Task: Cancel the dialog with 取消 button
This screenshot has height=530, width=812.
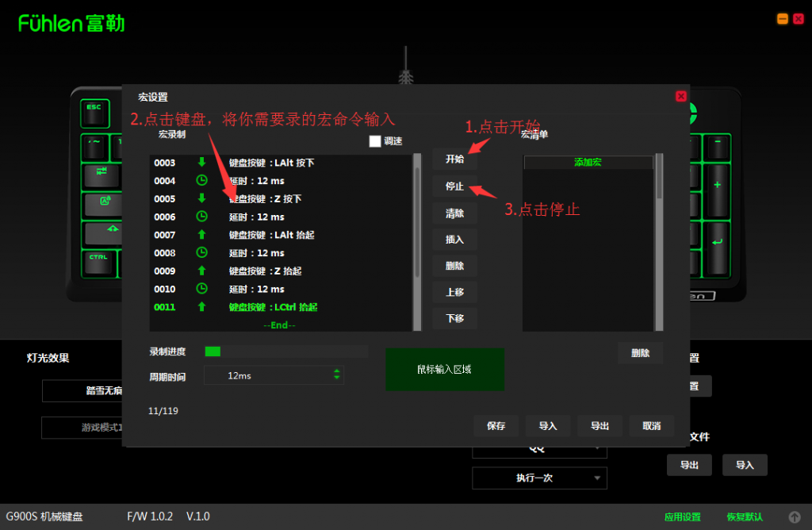Action: [652, 426]
